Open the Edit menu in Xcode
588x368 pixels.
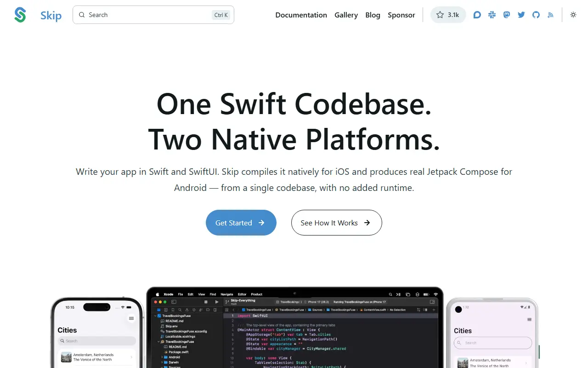pos(191,294)
